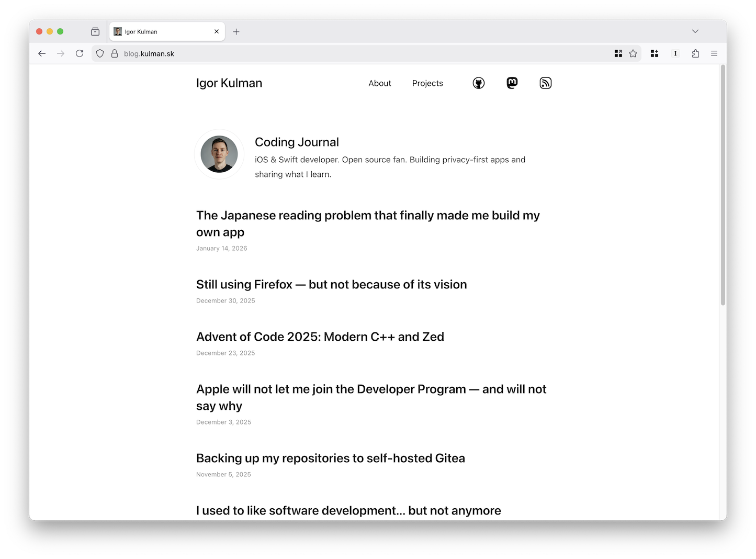Screen dimensions: 756x559
Task: Open Backing up repositories to Gitea post
Action: pyautogui.click(x=331, y=458)
